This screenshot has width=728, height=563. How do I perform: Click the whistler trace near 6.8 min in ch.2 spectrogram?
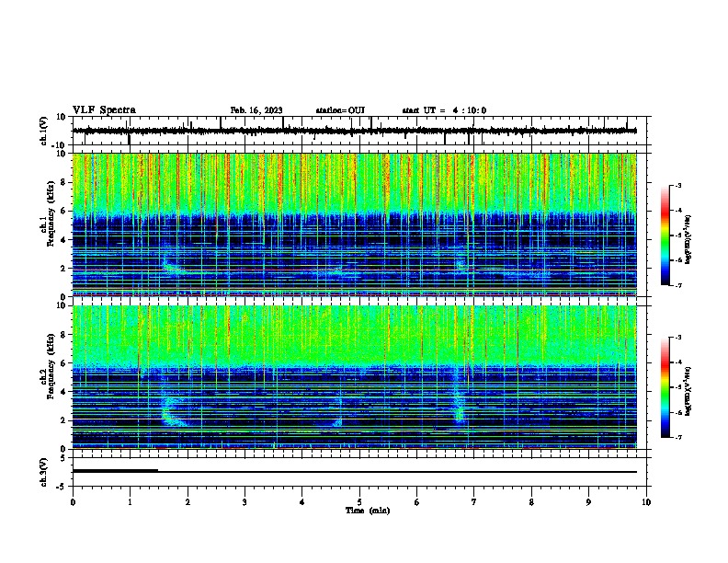click(459, 404)
